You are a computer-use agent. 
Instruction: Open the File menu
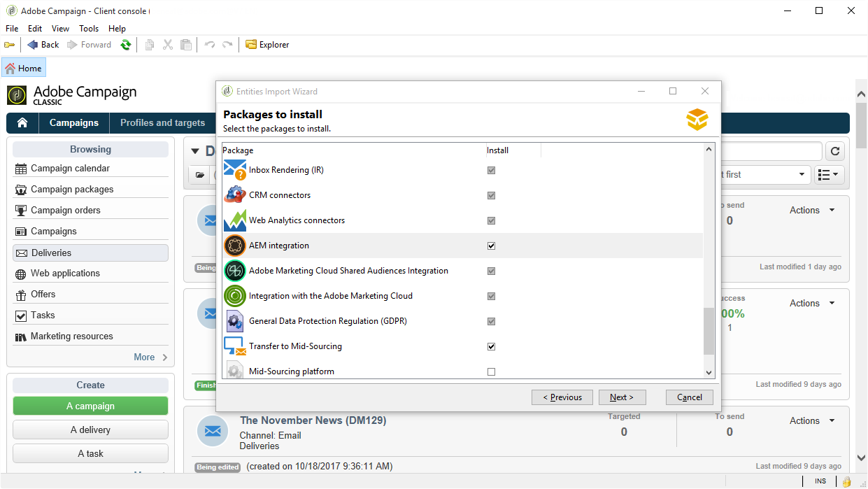click(12, 29)
